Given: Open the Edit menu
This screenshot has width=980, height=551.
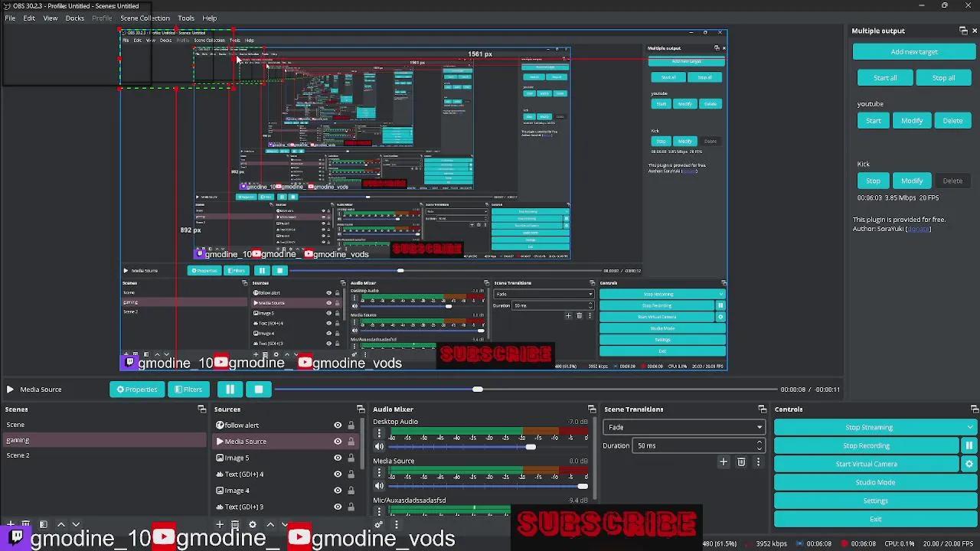Looking at the screenshot, I should pyautogui.click(x=29, y=18).
